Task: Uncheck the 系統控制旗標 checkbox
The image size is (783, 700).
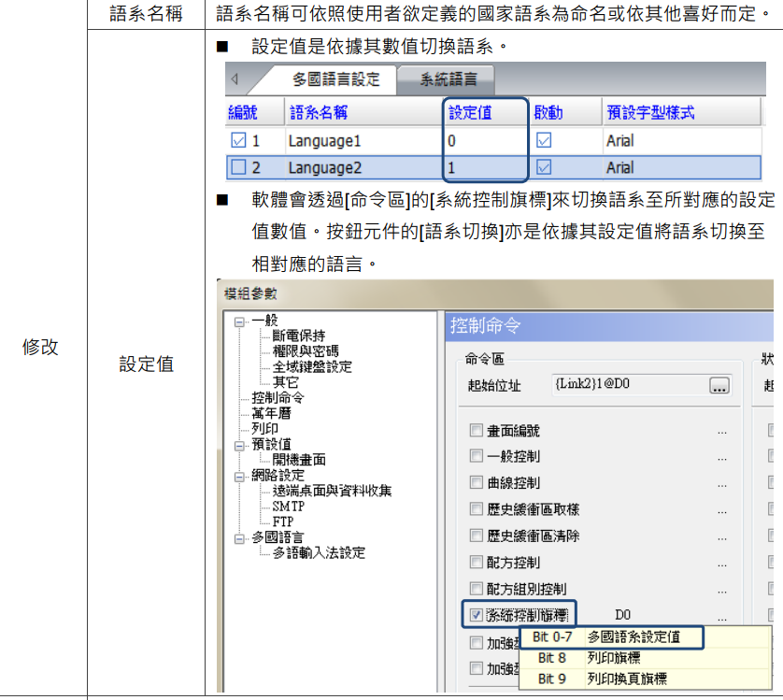Action: [476, 615]
